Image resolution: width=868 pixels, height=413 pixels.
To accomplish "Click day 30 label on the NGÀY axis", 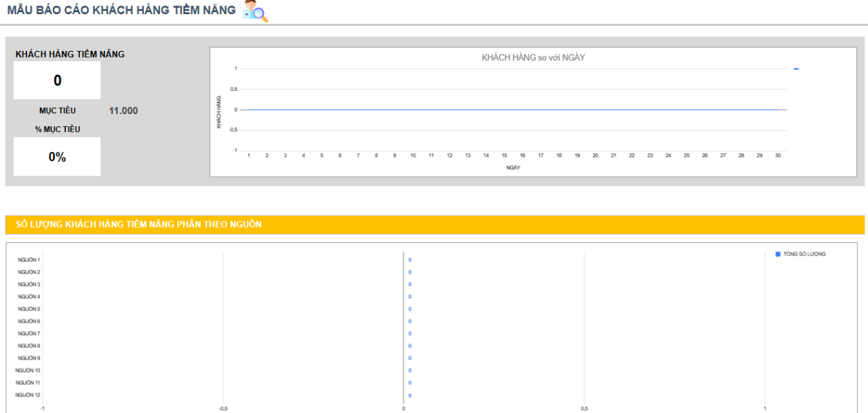I will pyautogui.click(x=778, y=155).
